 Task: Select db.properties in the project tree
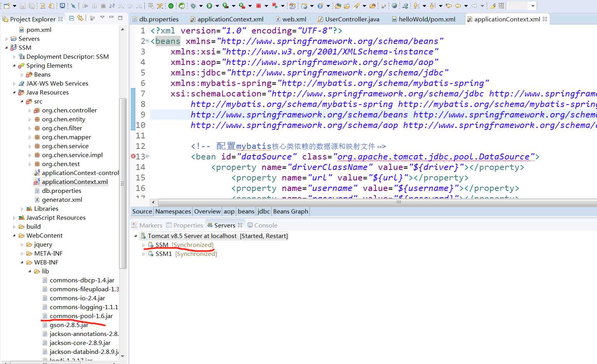pos(61,191)
